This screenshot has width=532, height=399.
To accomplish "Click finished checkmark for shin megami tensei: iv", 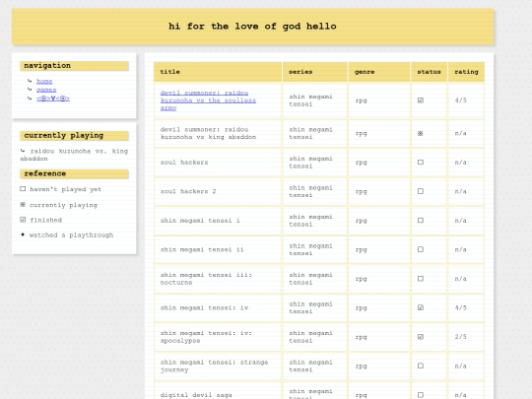I will (421, 307).
